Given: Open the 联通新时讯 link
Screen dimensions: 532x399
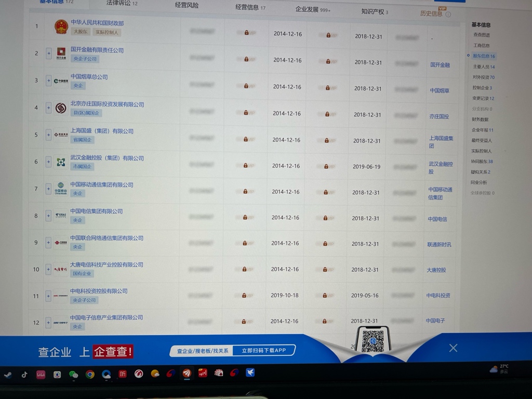Looking at the screenshot, I should coord(439,244).
